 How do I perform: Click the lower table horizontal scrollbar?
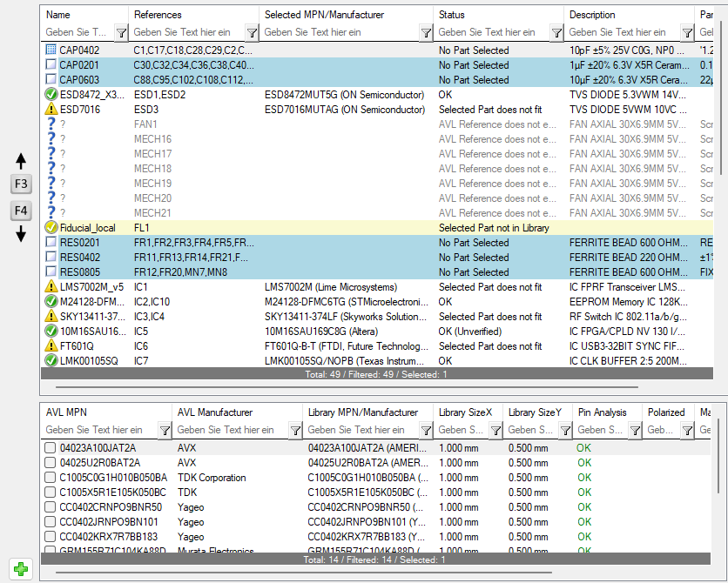coord(304,573)
